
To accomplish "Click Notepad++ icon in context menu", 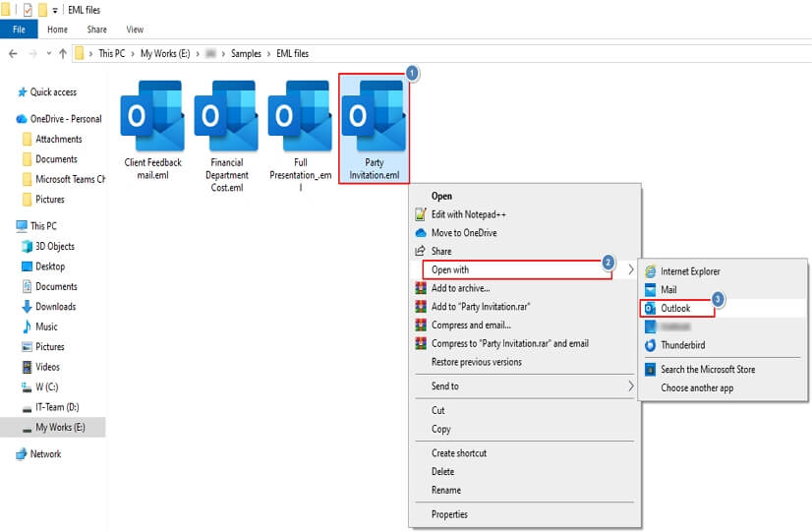I will 421,214.
